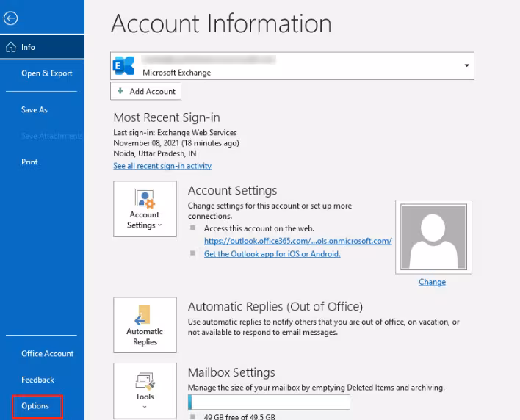Click the Mailbox Settings heading
The height and width of the screenshot is (420, 520).
(231, 372)
